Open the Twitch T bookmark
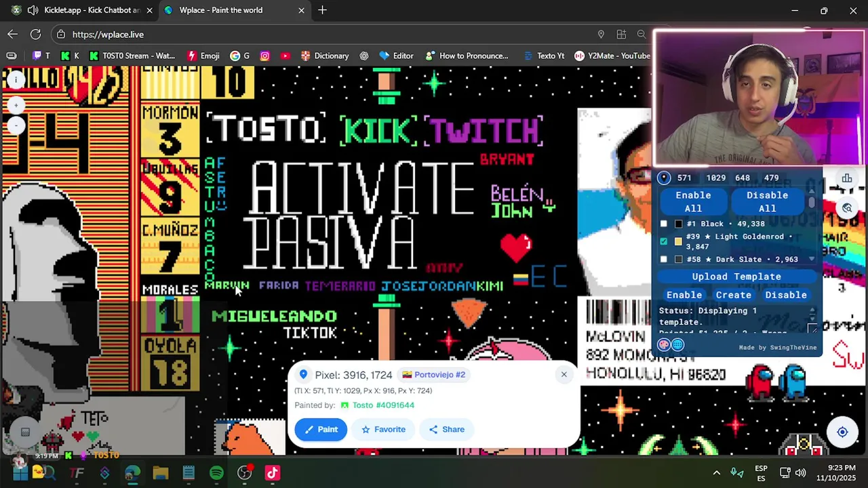Screen dimensions: 868x488 (x=41, y=56)
